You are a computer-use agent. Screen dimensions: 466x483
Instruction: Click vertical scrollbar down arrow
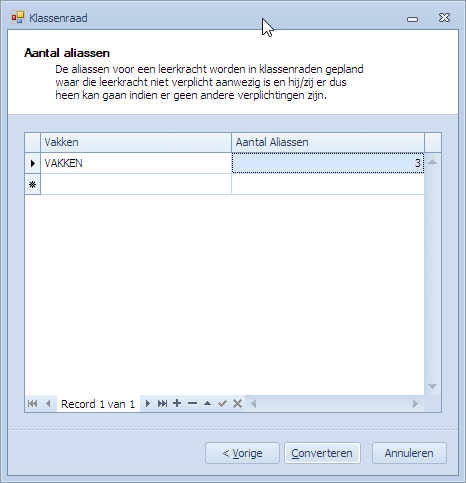click(432, 387)
